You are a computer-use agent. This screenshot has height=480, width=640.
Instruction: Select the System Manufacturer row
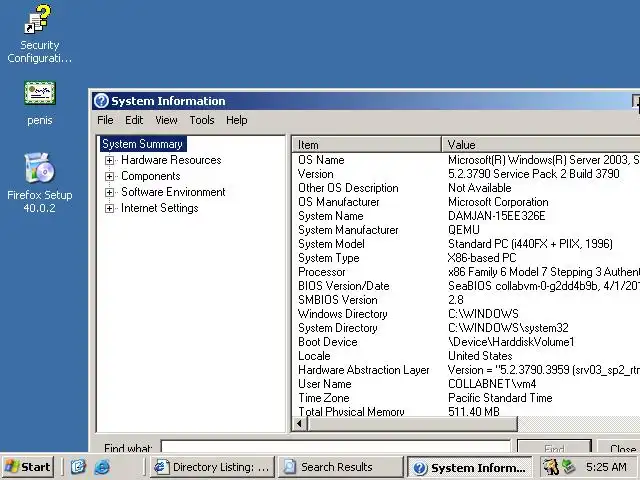coord(466,230)
